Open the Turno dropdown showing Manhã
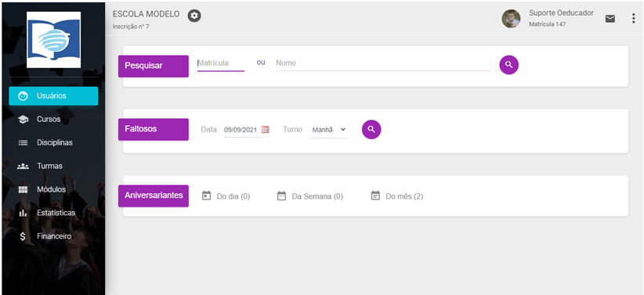Screen dimensions: 644x295 point(328,130)
